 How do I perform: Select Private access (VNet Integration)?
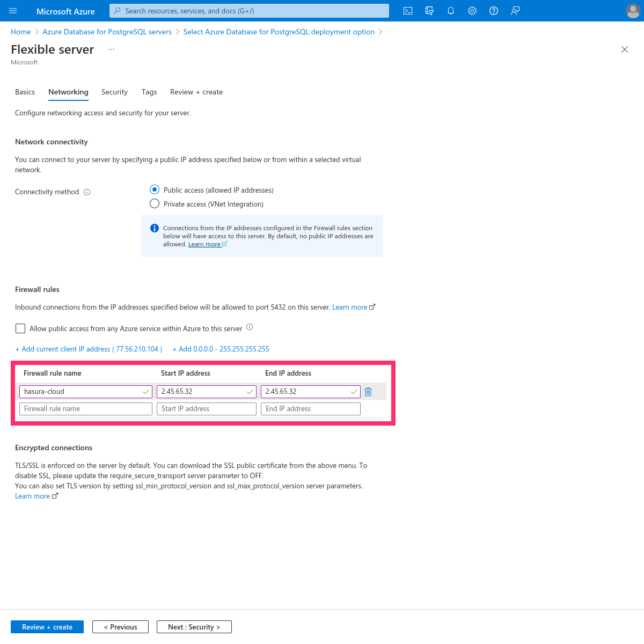(x=155, y=203)
